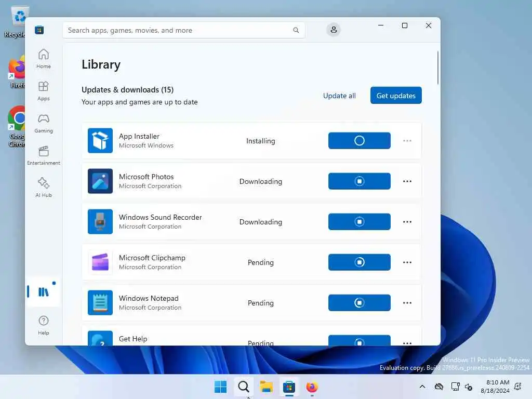Screen dimensions: 532x399
Task: Go to Apps section in sidebar
Action: [44, 91]
